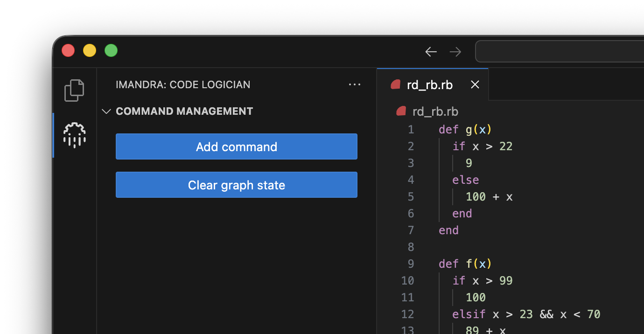The width and height of the screenshot is (644, 334).
Task: Click the modified file dot on rd_rb.rb tab
Action: [x=395, y=84]
